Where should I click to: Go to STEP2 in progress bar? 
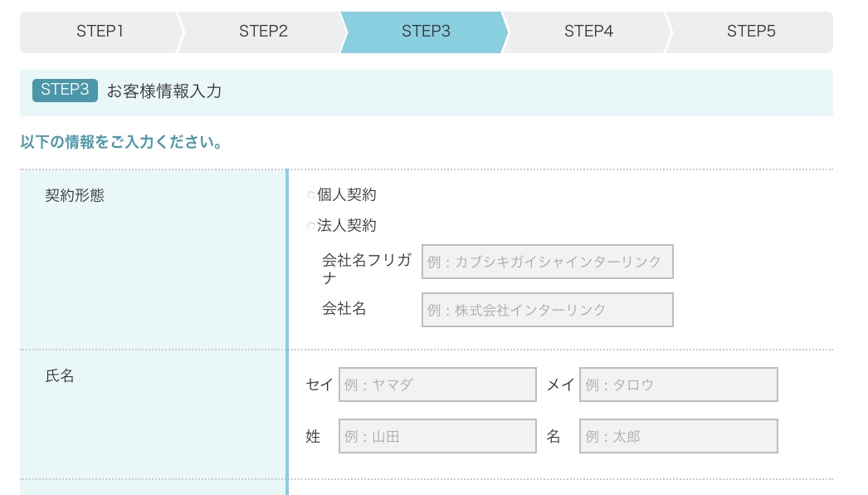click(263, 32)
